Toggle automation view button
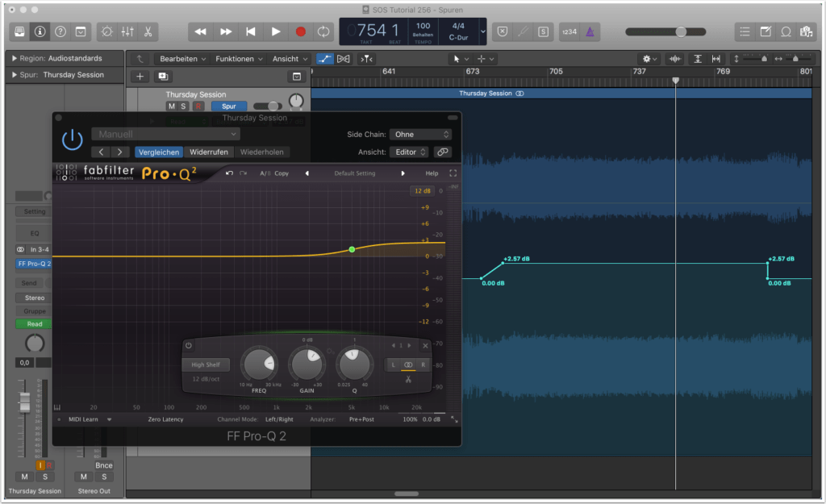The height and width of the screenshot is (504, 826). click(324, 59)
